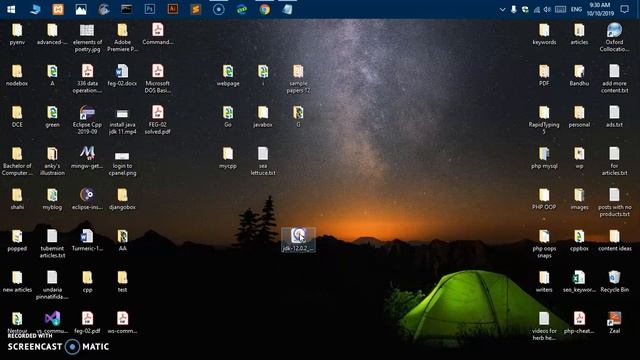640x360 pixels.
Task: Select the content ideas folder
Action: tap(614, 240)
